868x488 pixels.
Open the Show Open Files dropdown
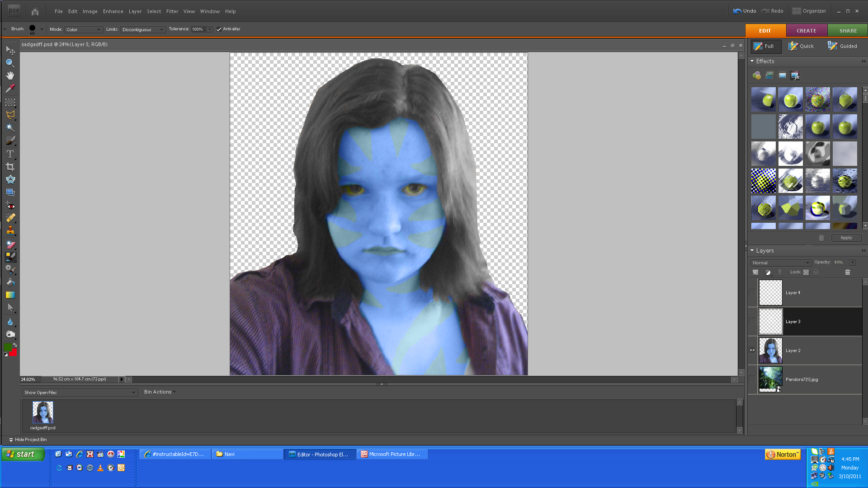click(x=80, y=392)
